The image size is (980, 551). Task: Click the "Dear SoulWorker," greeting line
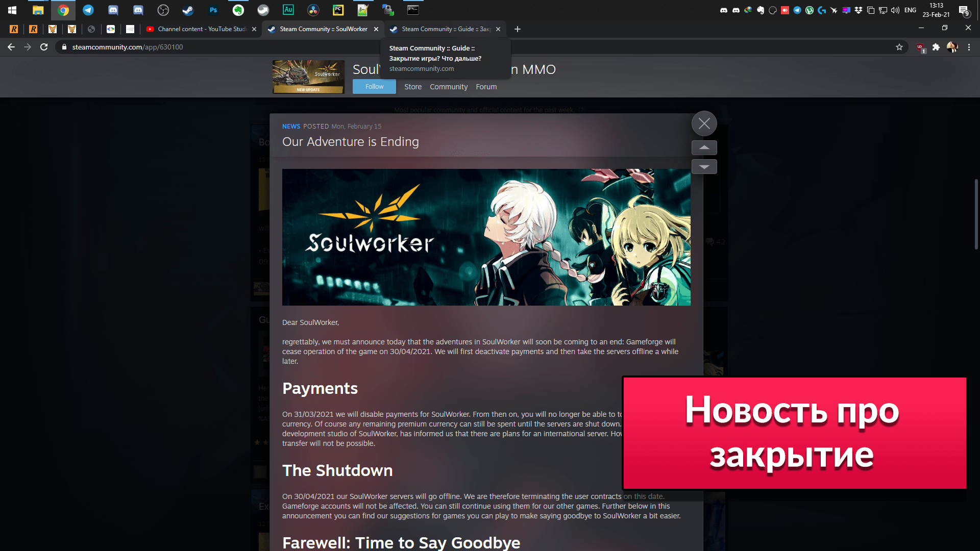310,322
